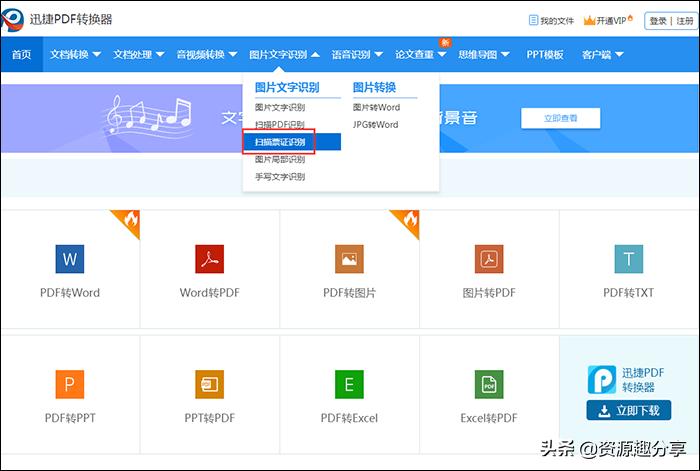Expand the 论文查重 dropdown menu
The height and width of the screenshot is (471, 700).
(421, 54)
